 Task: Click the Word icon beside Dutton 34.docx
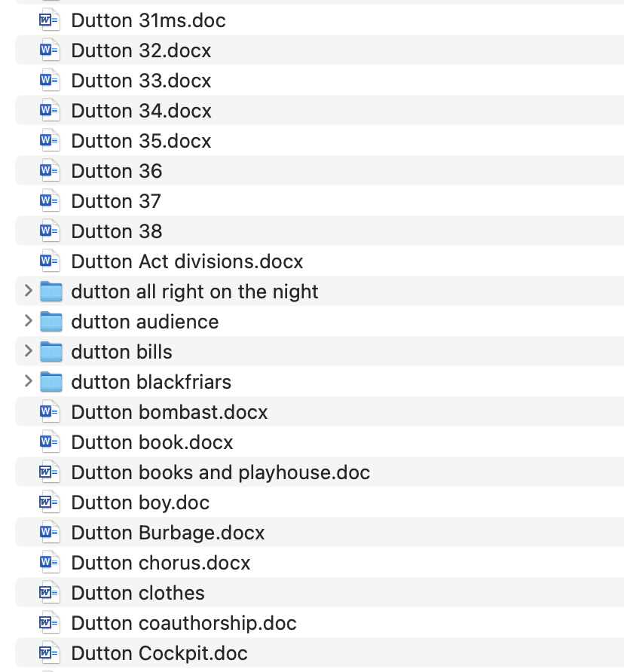[50, 111]
